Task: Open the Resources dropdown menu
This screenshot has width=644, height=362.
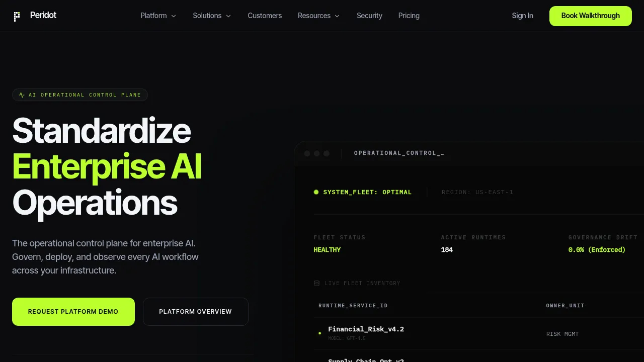Action: 318,16
